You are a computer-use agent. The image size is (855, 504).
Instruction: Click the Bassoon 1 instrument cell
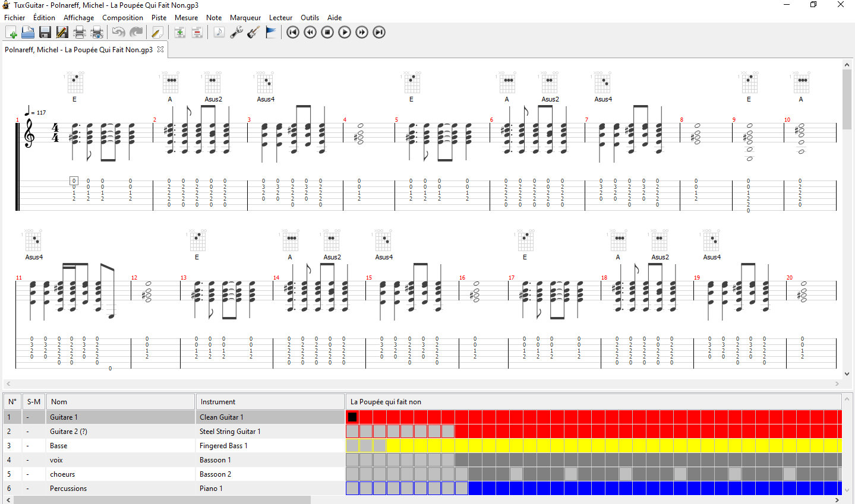click(x=270, y=460)
